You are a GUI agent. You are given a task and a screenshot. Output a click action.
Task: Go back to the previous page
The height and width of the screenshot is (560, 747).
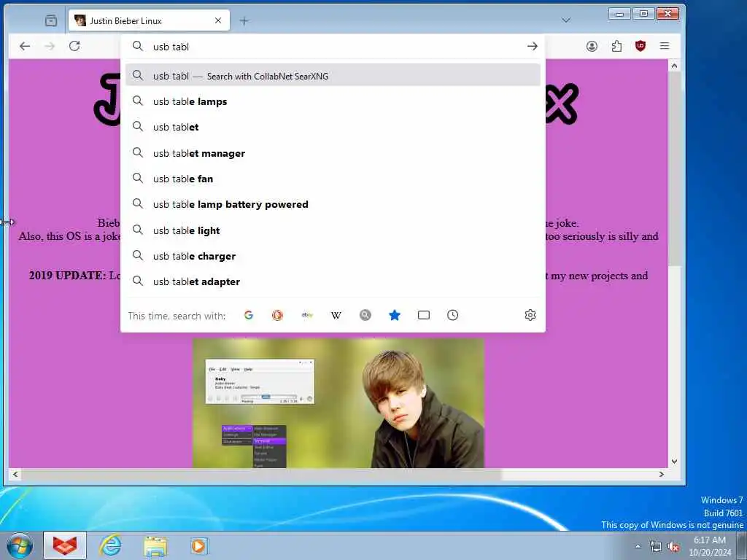(x=25, y=46)
